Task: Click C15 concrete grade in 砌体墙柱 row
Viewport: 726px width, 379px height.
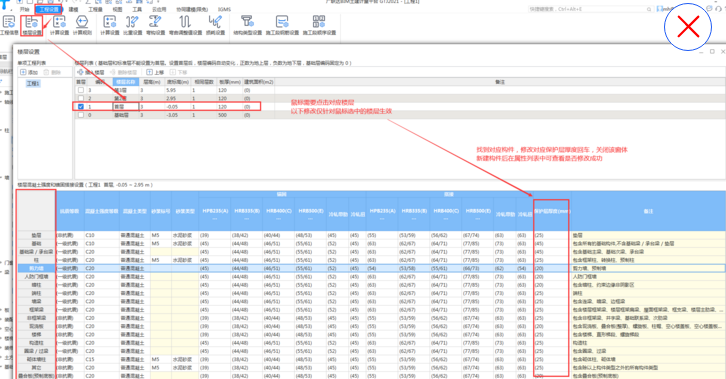Action: pos(101,360)
